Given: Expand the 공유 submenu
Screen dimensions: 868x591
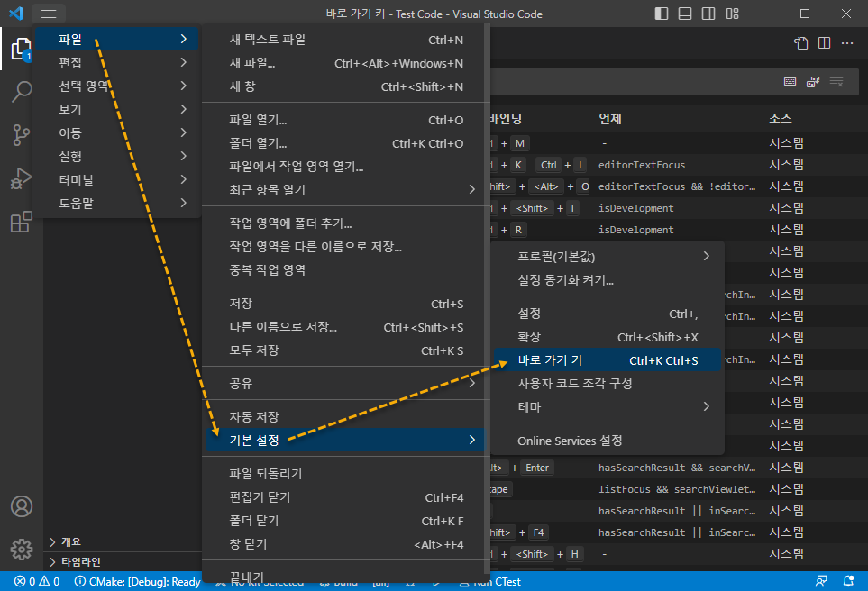Looking at the screenshot, I should coord(345,384).
